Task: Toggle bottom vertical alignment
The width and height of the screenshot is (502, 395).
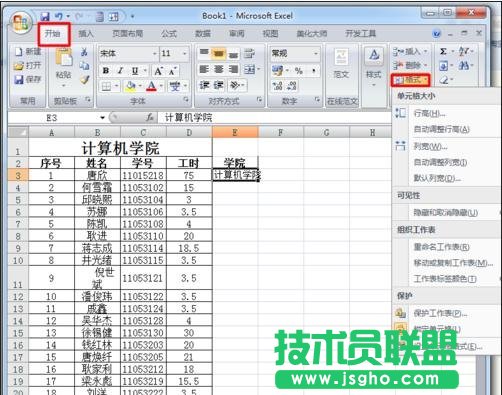Action: 233,53
